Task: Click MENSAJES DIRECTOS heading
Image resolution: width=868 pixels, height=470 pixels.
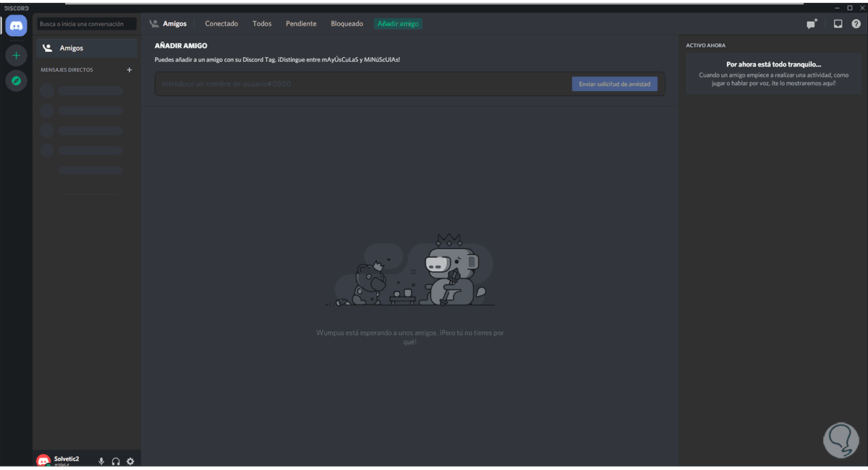Action: [67, 70]
